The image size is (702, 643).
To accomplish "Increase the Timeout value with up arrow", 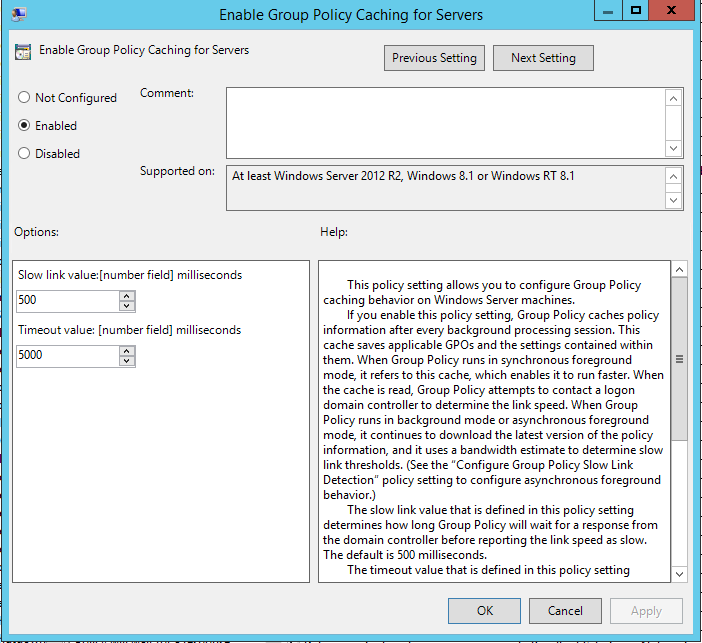I will (127, 351).
